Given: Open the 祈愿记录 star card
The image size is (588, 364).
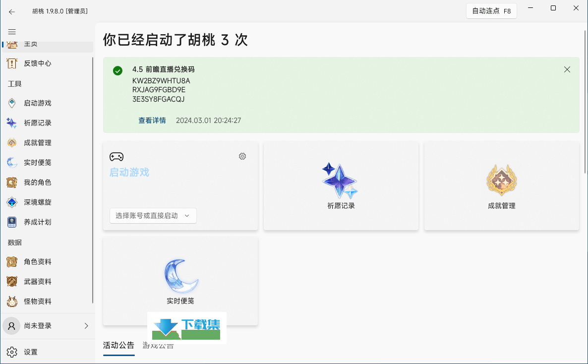Looking at the screenshot, I should 341,186.
